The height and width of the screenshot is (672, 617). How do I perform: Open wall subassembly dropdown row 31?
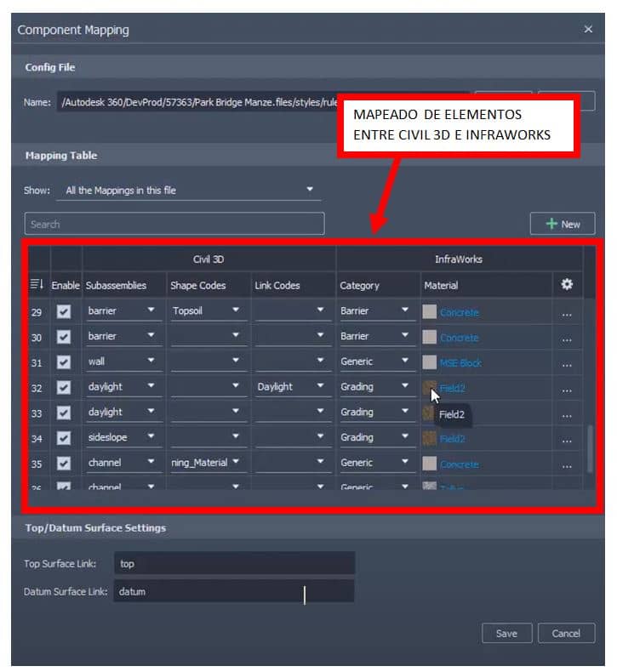124,362
